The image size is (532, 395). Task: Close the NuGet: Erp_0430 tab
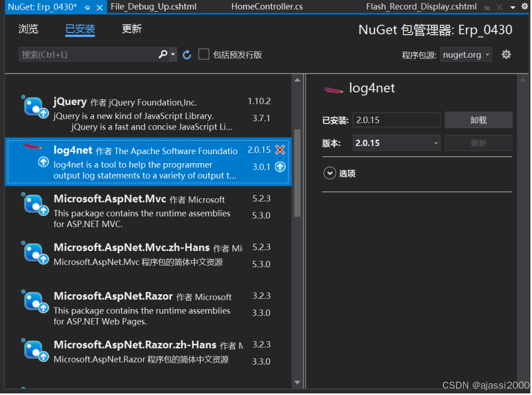click(100, 7)
